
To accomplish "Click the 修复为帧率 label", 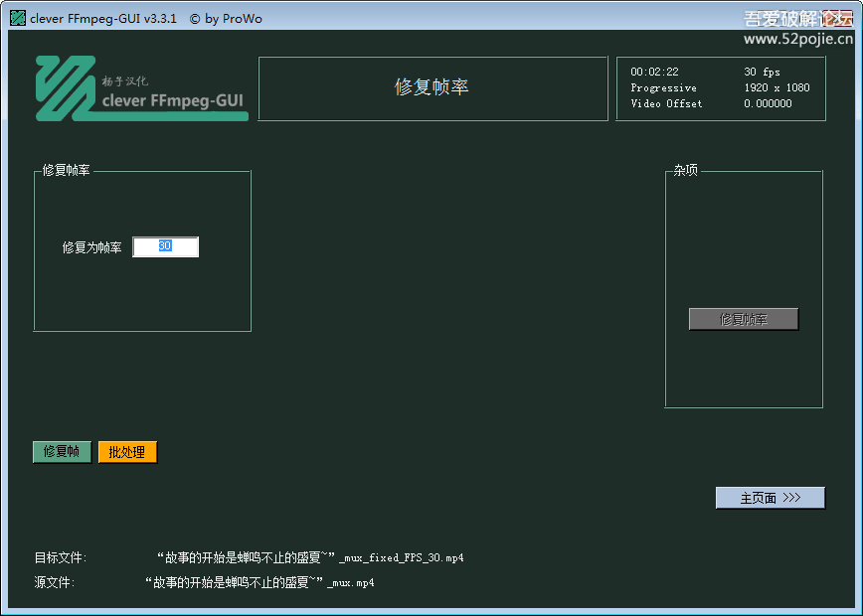I will 91,247.
